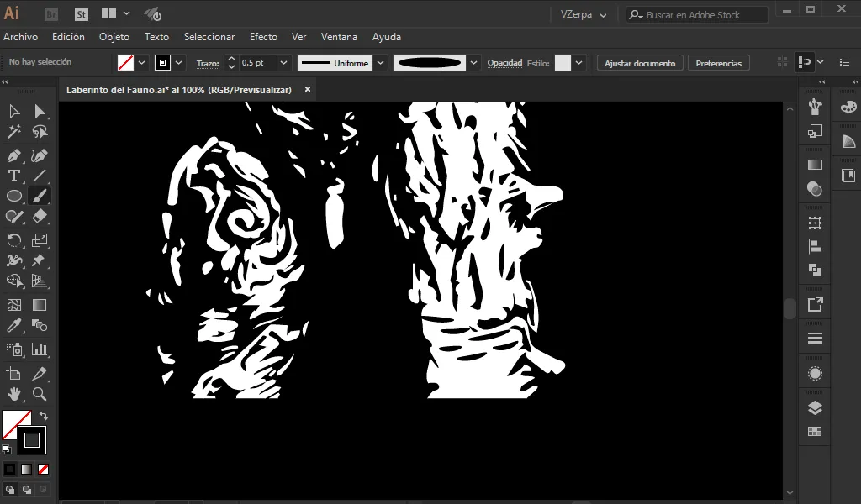
Task: Select the Perspective Grid tool
Action: tap(40, 281)
